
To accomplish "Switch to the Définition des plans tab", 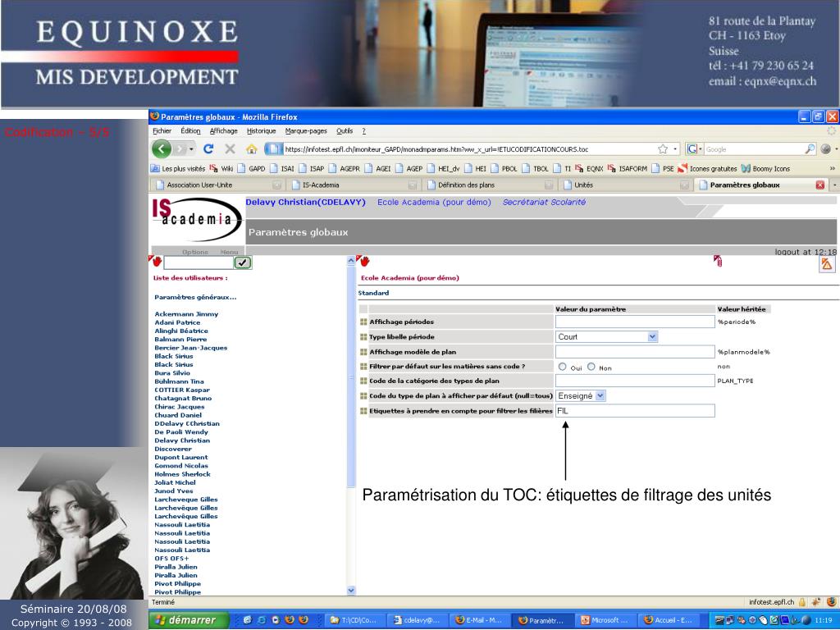I will pos(490,185).
